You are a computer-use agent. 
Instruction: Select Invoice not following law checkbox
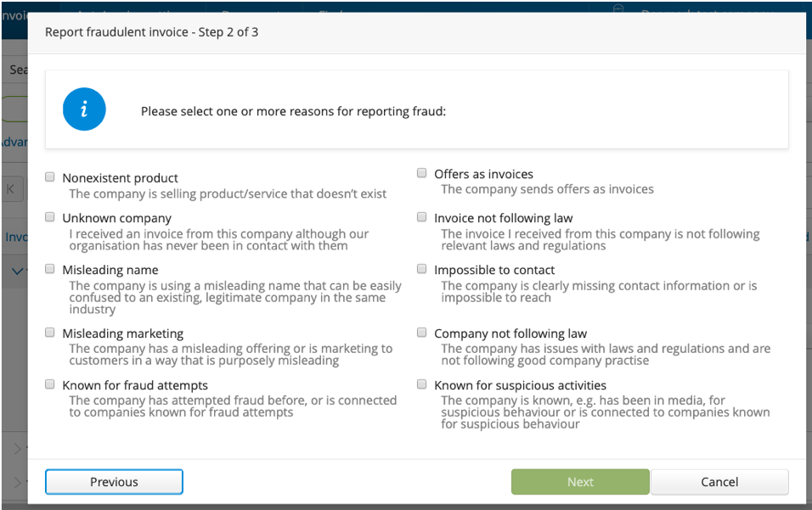point(422,218)
